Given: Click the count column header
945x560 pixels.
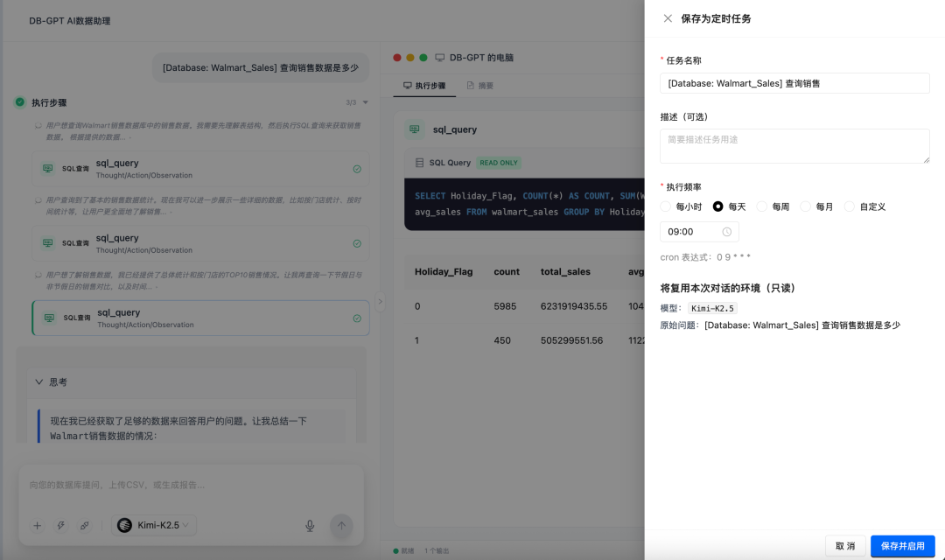Looking at the screenshot, I should [507, 272].
